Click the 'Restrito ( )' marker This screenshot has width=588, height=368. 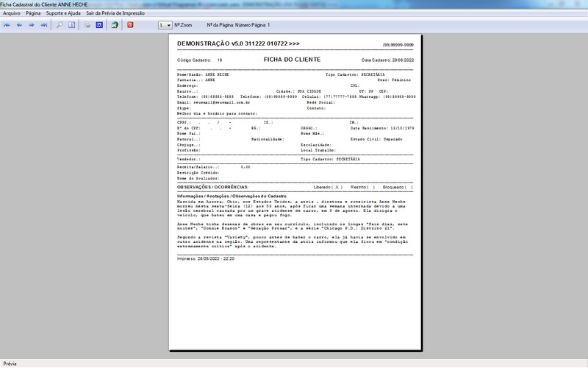(x=362, y=187)
